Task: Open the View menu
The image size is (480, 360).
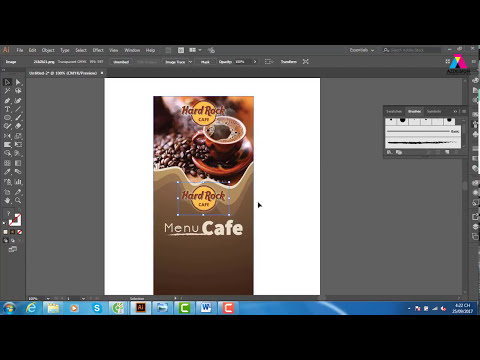Action: point(114,50)
